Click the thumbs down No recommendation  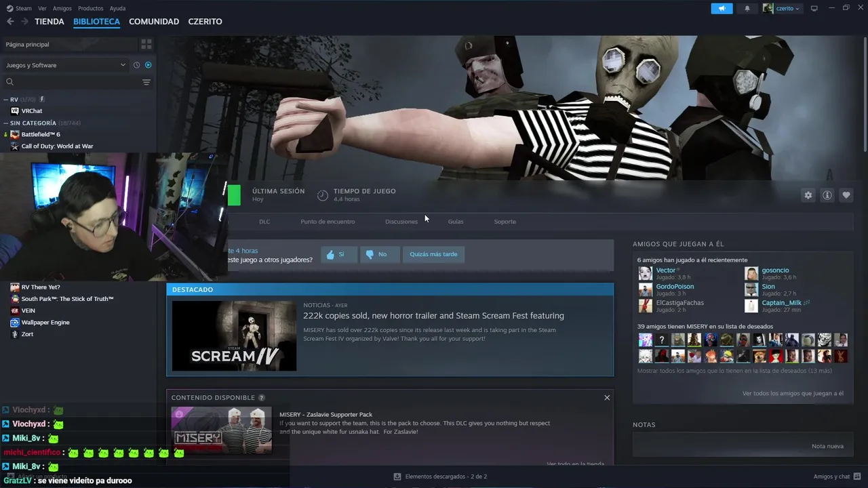pyautogui.click(x=380, y=254)
